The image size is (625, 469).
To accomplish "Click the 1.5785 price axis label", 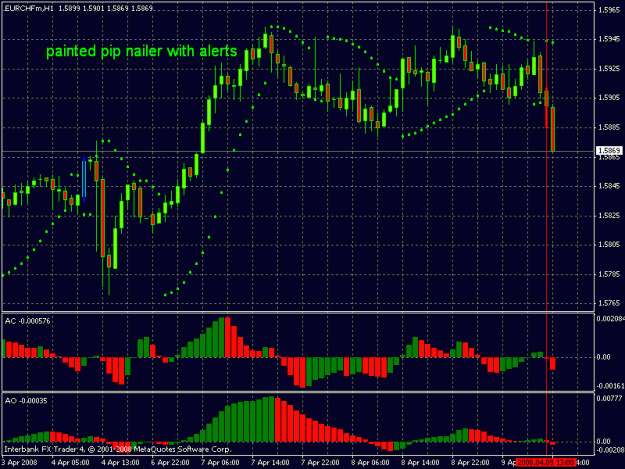I will pos(609,274).
